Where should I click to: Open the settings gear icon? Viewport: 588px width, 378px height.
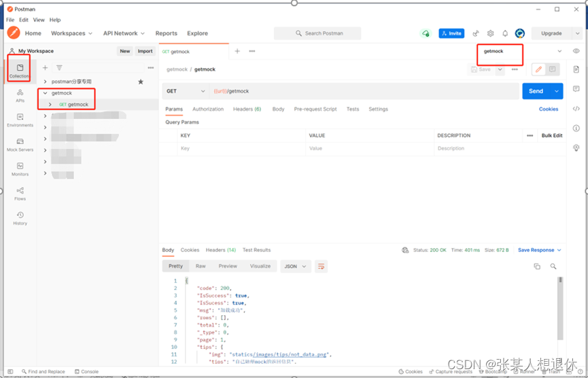pyautogui.click(x=491, y=33)
